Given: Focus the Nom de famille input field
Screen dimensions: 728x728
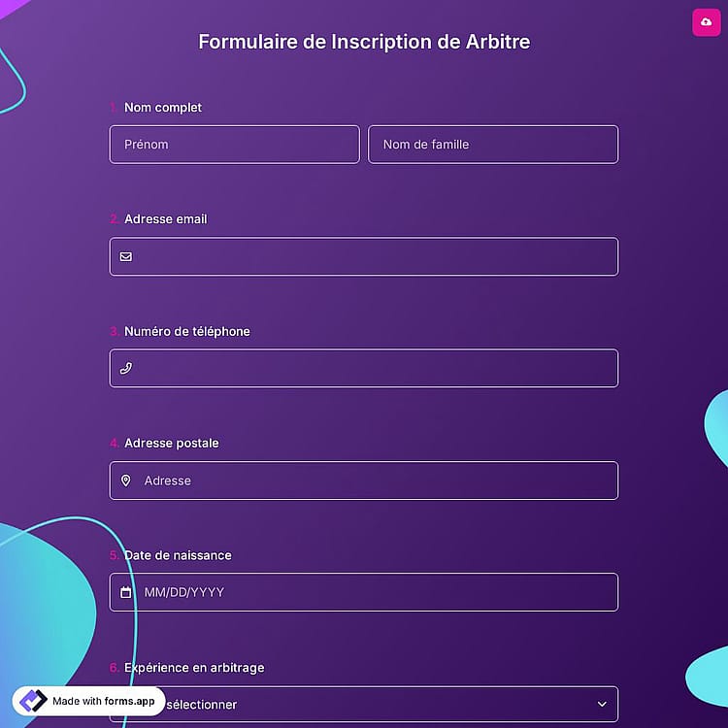Looking at the screenshot, I should point(493,145).
